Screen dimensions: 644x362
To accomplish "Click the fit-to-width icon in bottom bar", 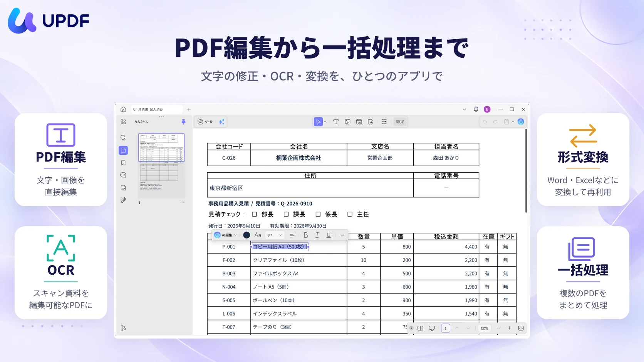I will coord(521,328).
